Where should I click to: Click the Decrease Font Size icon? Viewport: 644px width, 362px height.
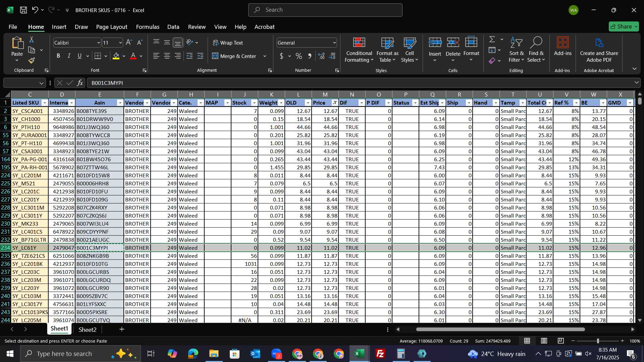tap(140, 43)
